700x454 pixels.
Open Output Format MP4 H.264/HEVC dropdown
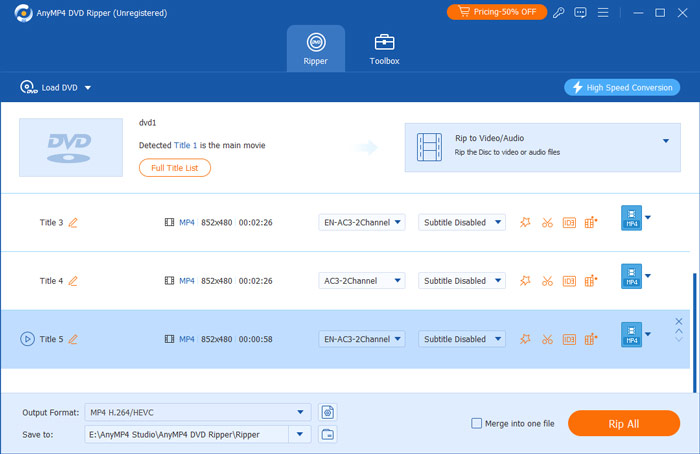(x=198, y=412)
